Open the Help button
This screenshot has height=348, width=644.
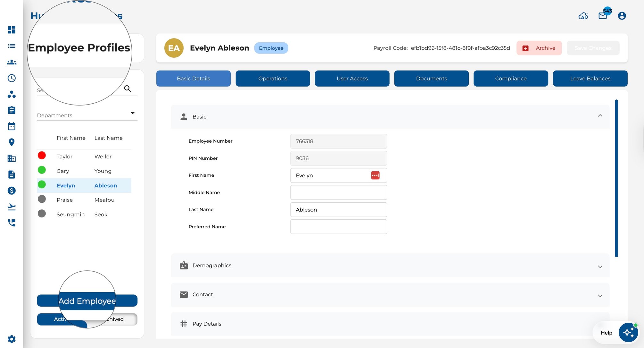pos(606,333)
